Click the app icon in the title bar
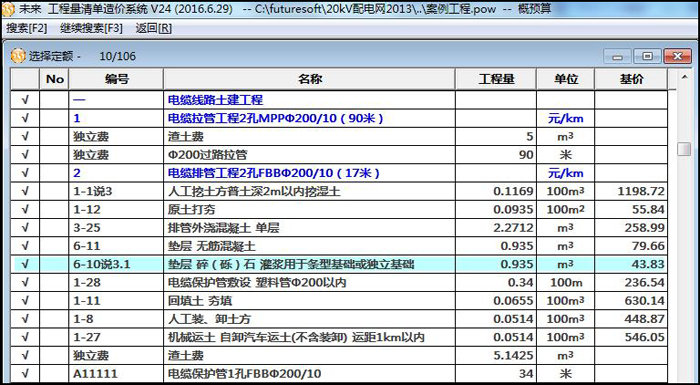Viewport: 700px width, 385px height. pyautogui.click(x=8, y=9)
